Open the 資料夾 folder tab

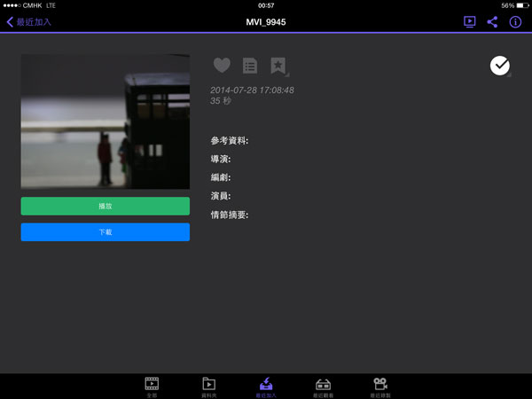(208, 386)
